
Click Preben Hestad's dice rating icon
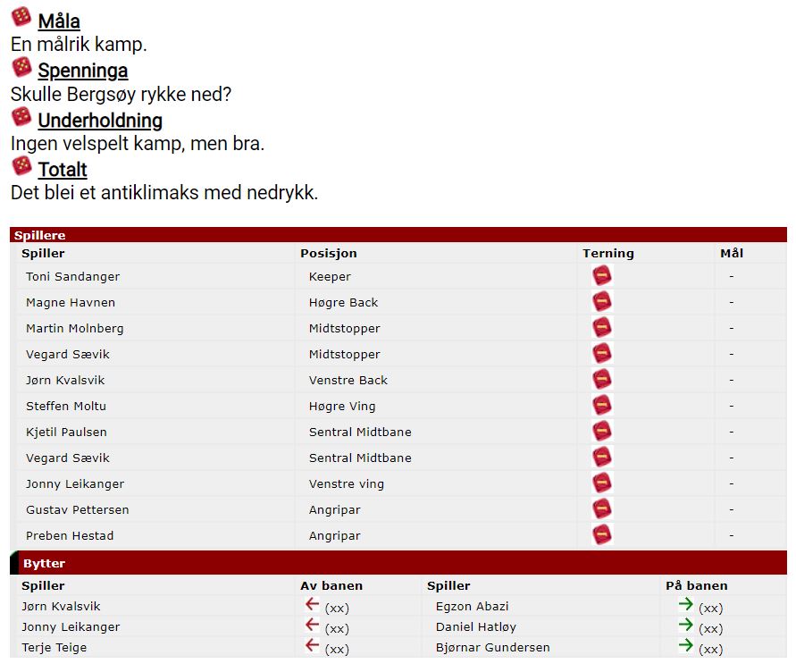602,535
